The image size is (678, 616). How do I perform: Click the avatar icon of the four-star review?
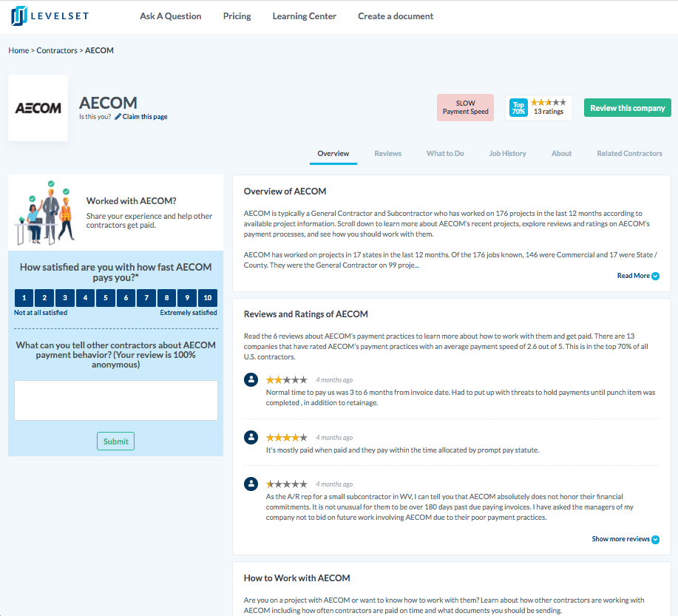pyautogui.click(x=251, y=437)
